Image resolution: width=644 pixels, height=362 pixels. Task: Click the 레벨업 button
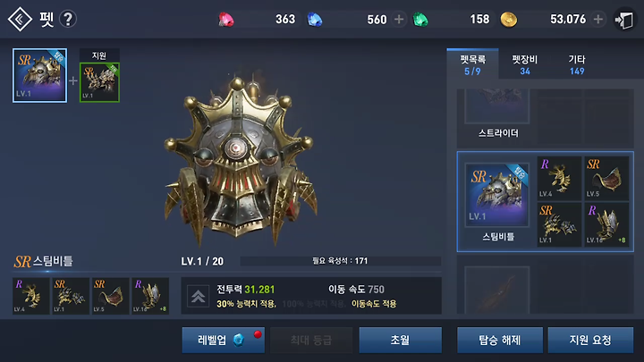[224, 340]
